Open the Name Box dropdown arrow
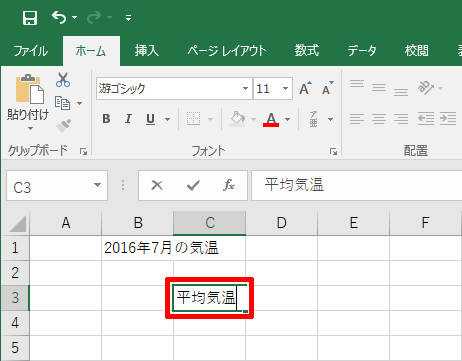Screen dimensions: 462x361 pos(97,185)
